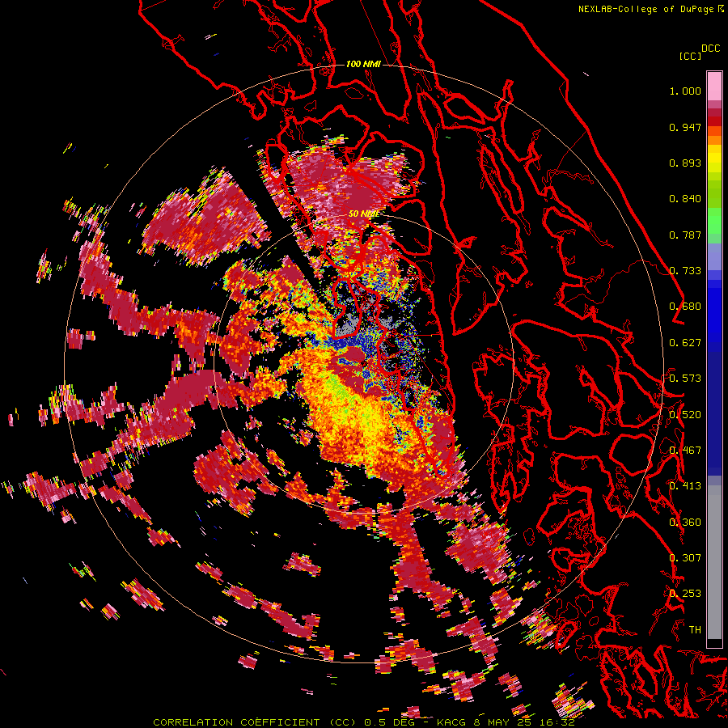Image resolution: width=728 pixels, height=728 pixels.
Task: Select the 0.787 scale value
Action: point(685,235)
